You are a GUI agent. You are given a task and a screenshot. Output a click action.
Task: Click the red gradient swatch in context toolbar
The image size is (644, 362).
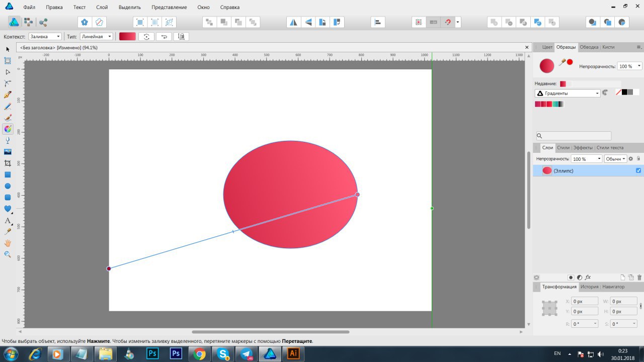tap(127, 37)
